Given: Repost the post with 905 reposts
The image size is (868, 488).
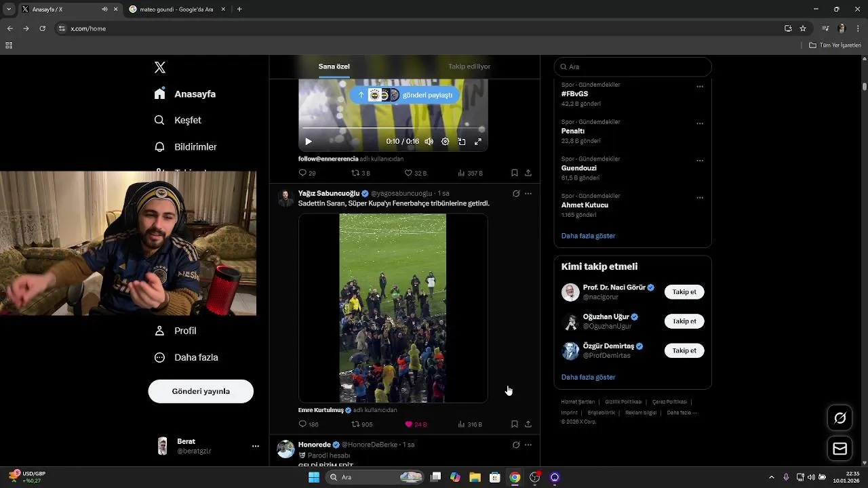Looking at the screenshot, I should [361, 424].
